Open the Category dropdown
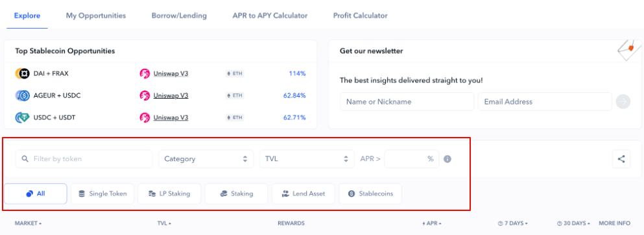 (206, 159)
